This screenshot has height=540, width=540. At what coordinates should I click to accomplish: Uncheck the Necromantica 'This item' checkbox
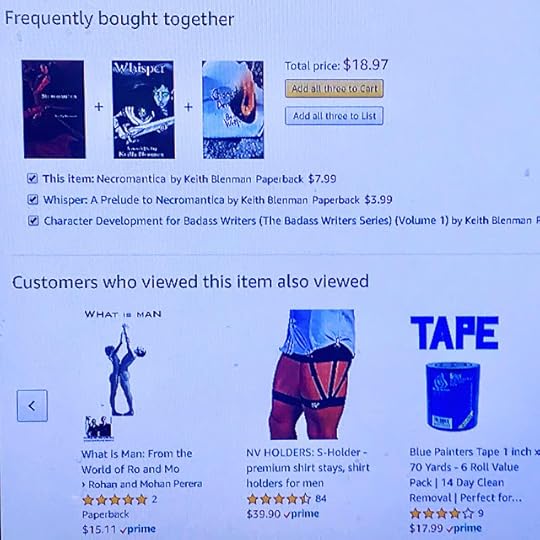click(32, 179)
